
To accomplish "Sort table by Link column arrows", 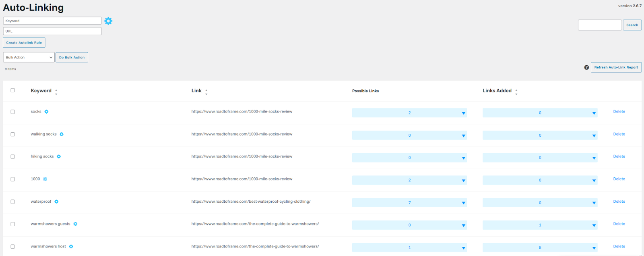I will tap(206, 92).
